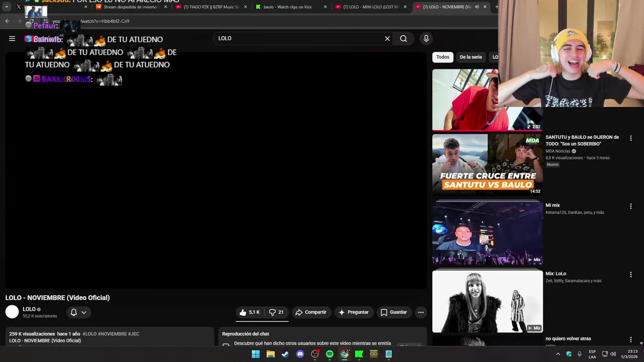Click the video player area
The height and width of the screenshot is (362, 644).
point(216,171)
